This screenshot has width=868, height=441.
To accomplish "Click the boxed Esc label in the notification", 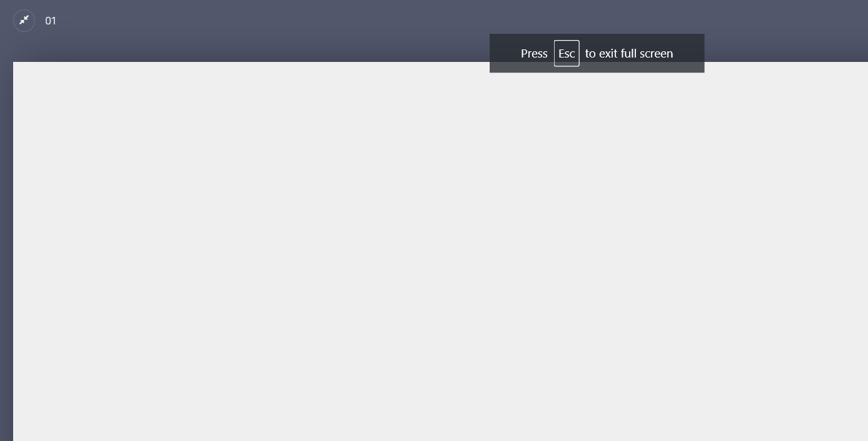I will [x=567, y=53].
